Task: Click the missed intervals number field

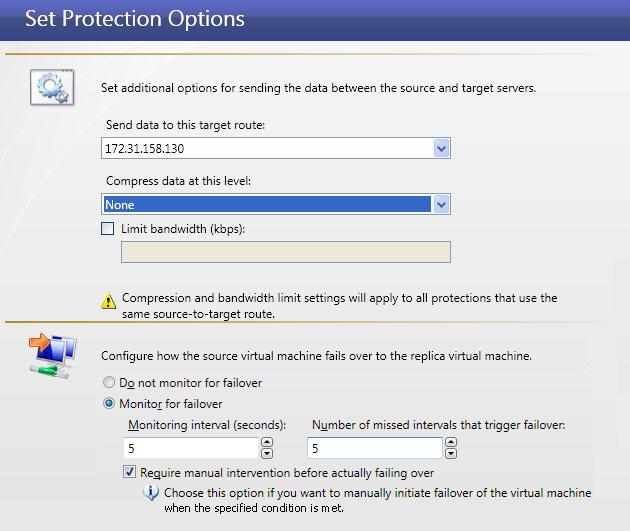Action: [x=375, y=449]
